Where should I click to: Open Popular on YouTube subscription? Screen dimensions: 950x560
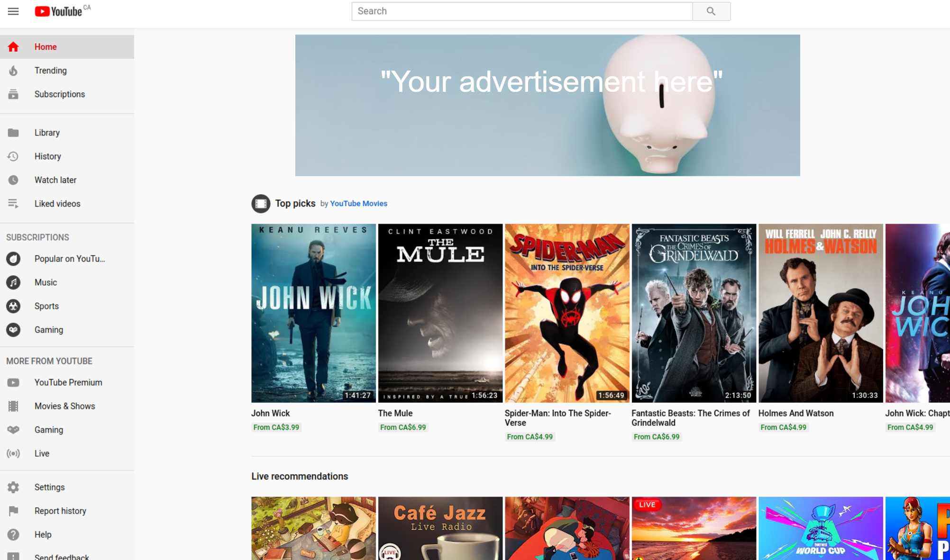click(x=67, y=259)
